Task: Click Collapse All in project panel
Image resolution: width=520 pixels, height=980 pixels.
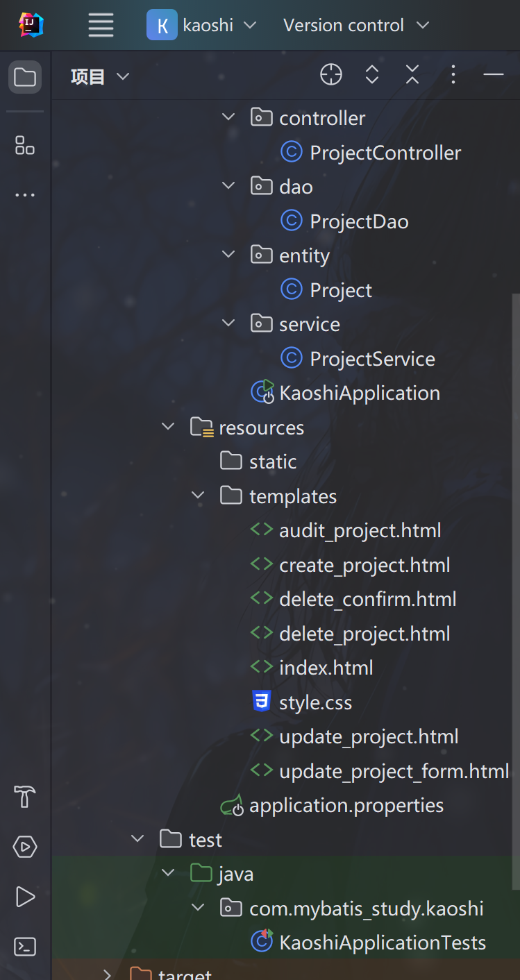Action: coord(412,75)
